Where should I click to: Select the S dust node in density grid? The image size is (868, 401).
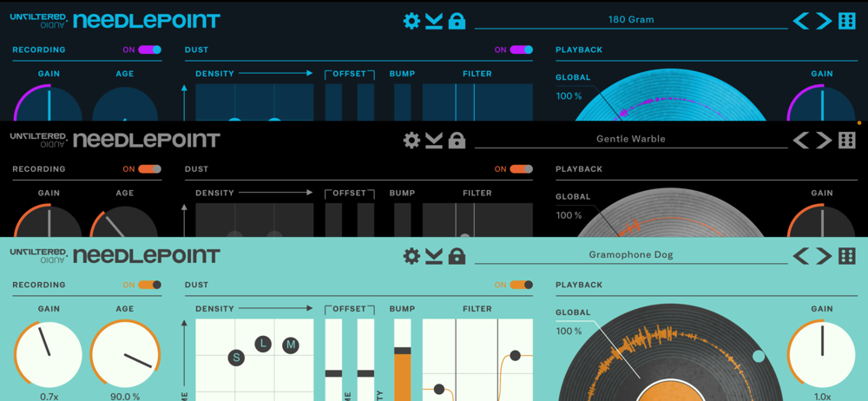tap(236, 358)
